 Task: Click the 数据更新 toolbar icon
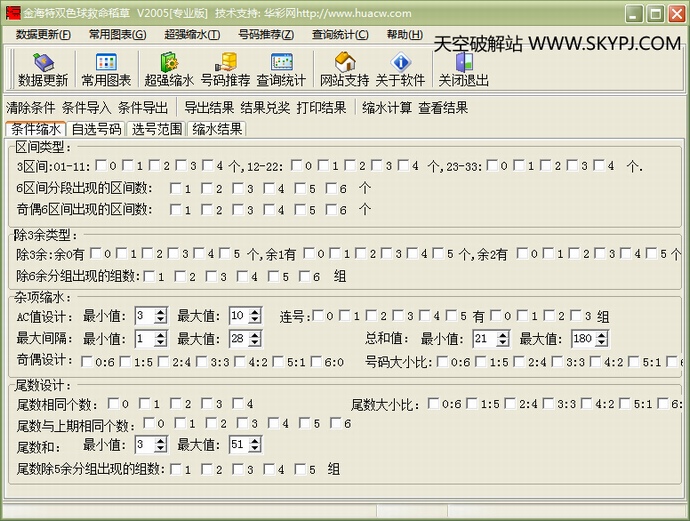[x=43, y=70]
